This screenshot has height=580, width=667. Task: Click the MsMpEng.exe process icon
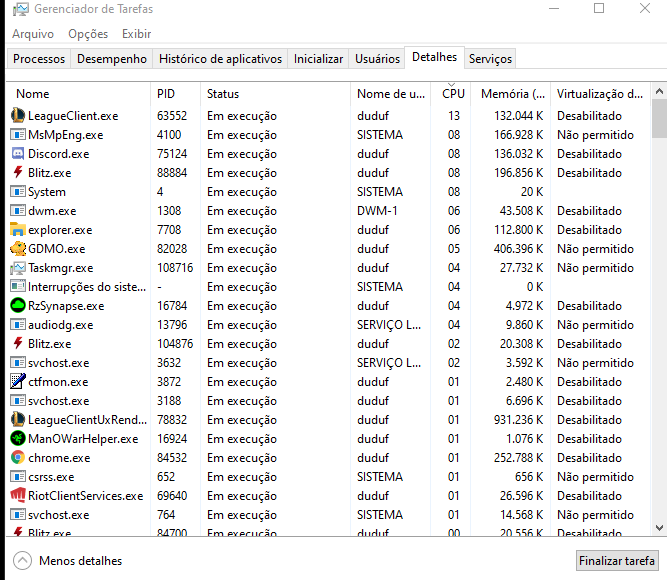coord(17,135)
